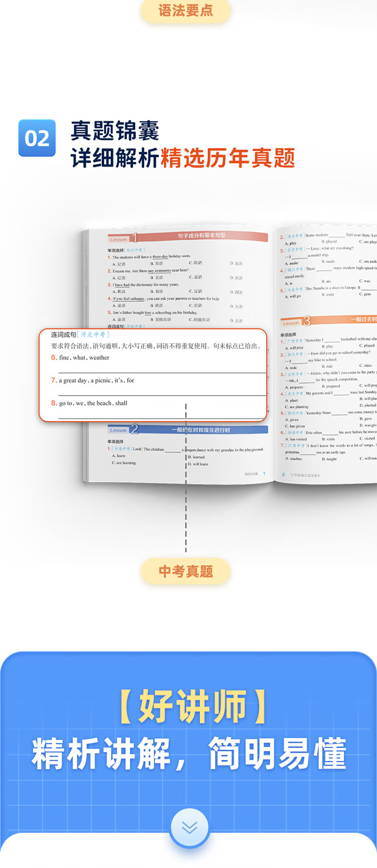
Task: Click the 精析讲解，简明易懂 white slogan
Action: (x=189, y=754)
